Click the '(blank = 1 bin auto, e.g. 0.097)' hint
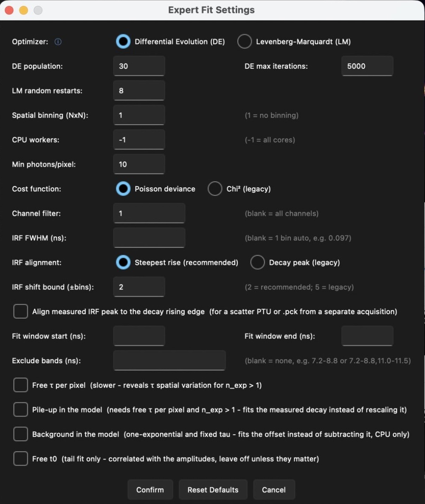 pyautogui.click(x=298, y=238)
